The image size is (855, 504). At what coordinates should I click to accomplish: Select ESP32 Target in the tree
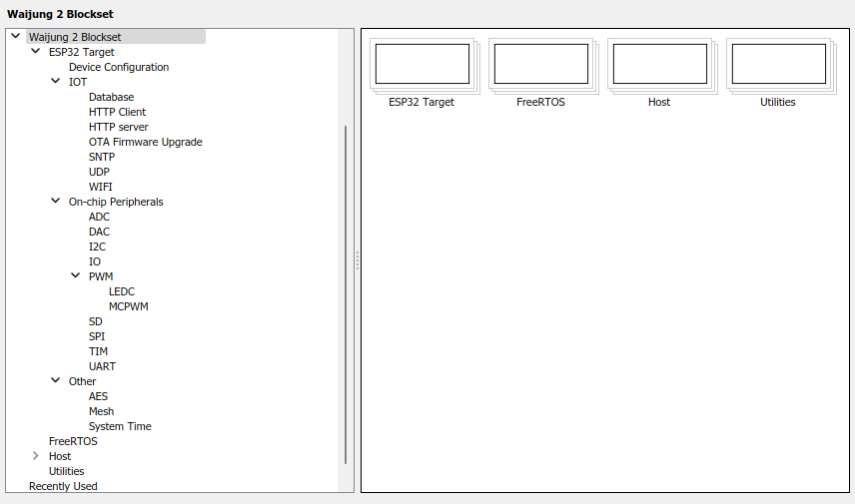(82, 52)
